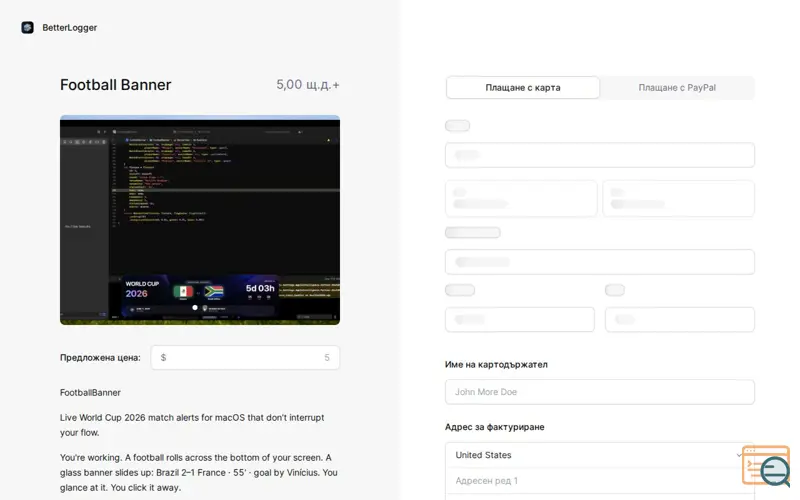800x500 pixels.
Task: Focus the Предложена цена price field
Action: click(245, 358)
